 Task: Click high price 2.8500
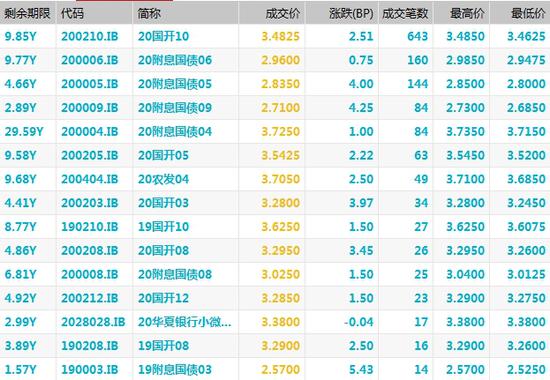[x=465, y=84]
